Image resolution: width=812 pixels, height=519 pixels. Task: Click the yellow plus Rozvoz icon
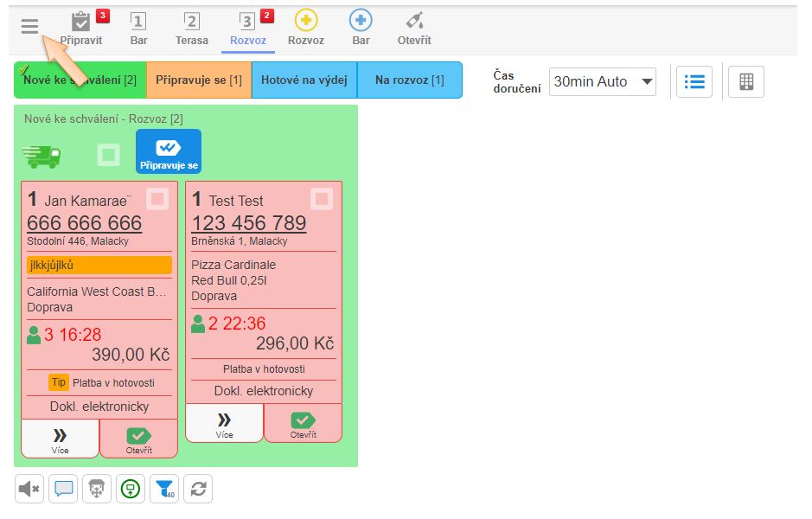(x=305, y=21)
